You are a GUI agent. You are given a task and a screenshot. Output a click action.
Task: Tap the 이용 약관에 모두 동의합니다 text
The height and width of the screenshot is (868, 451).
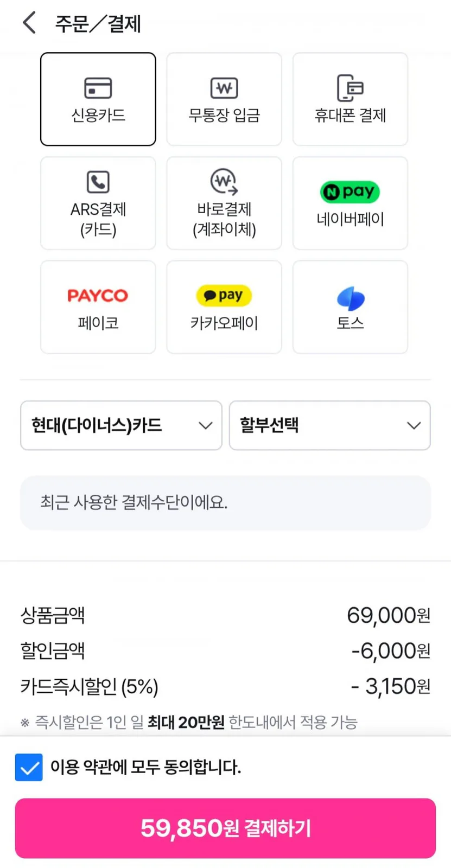(x=145, y=767)
